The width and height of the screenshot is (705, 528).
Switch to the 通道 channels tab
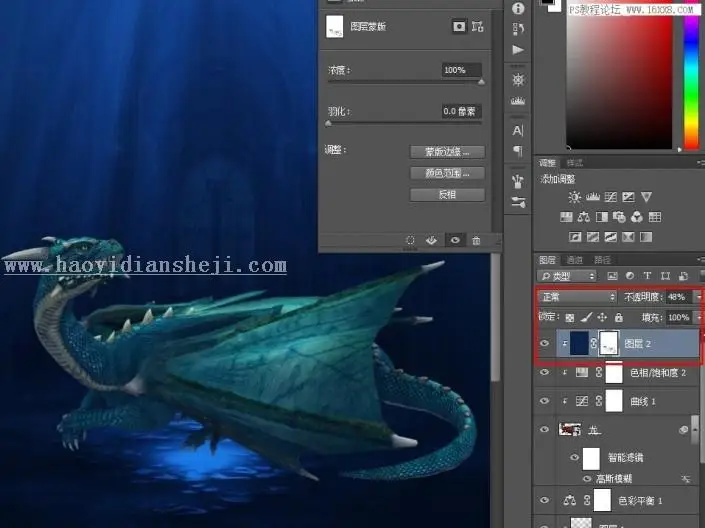pos(575,260)
